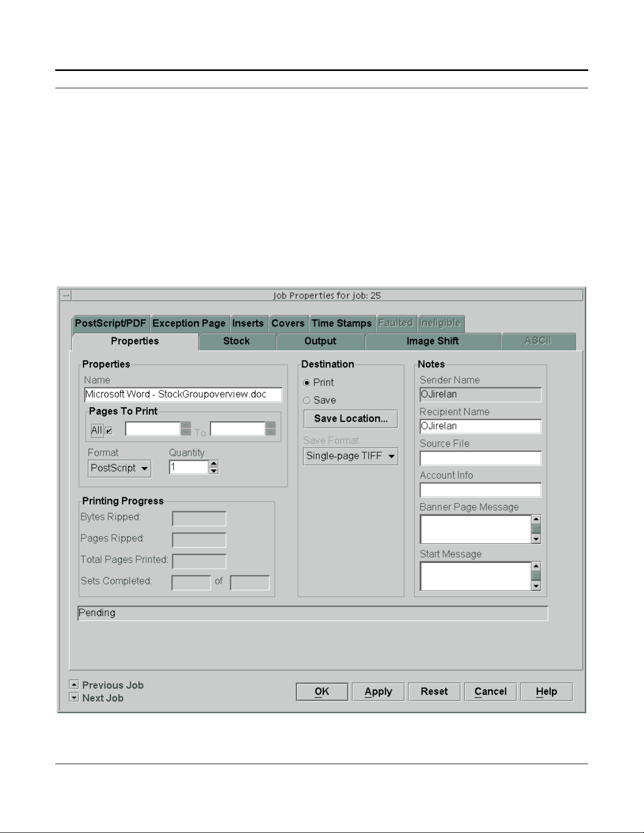644x833 pixels.
Task: Switch to the PostScript/PDF tab
Action: (x=110, y=323)
